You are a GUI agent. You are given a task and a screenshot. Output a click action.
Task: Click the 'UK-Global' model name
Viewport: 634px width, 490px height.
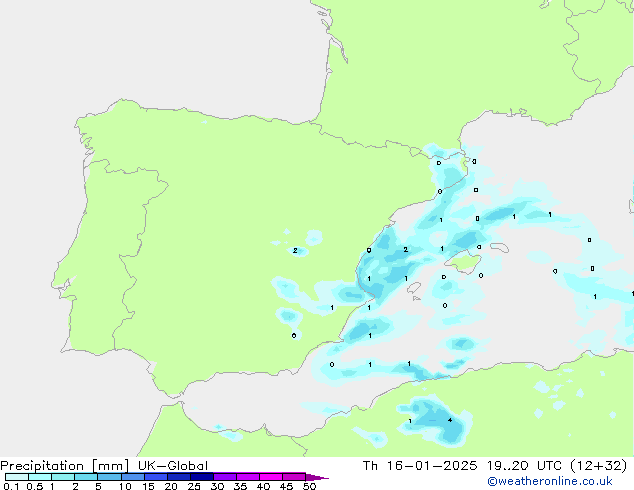coord(173,466)
